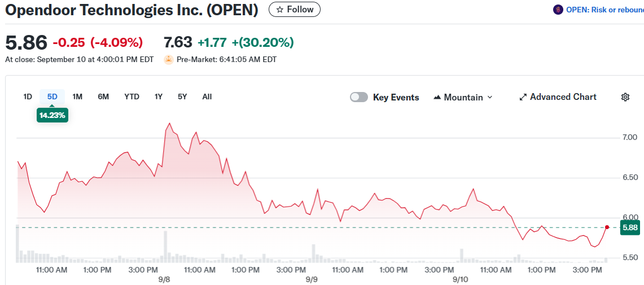Toggle the Key Events switch
Viewport: 644px width, 285px height.
[x=358, y=97]
